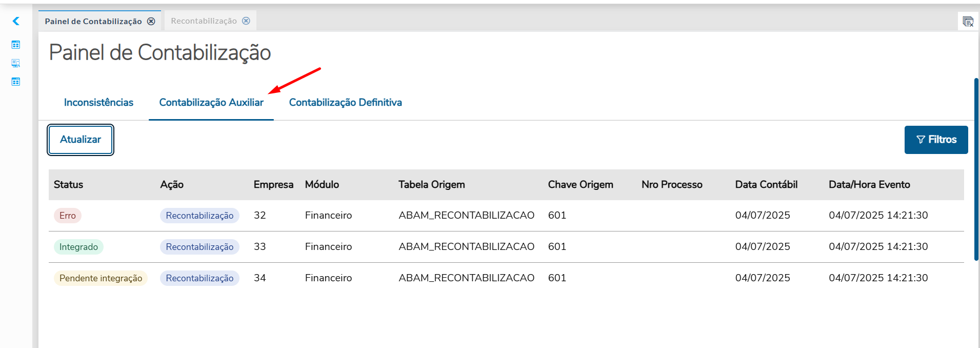
Task: Open the monitor search icon in sidebar
Action: click(16, 63)
